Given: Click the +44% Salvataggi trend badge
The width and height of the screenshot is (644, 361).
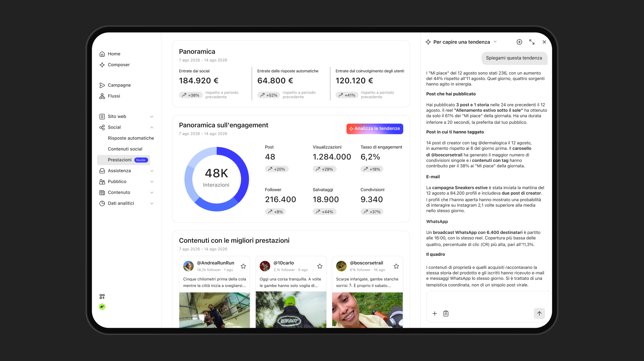Looking at the screenshot, I should point(324,212).
